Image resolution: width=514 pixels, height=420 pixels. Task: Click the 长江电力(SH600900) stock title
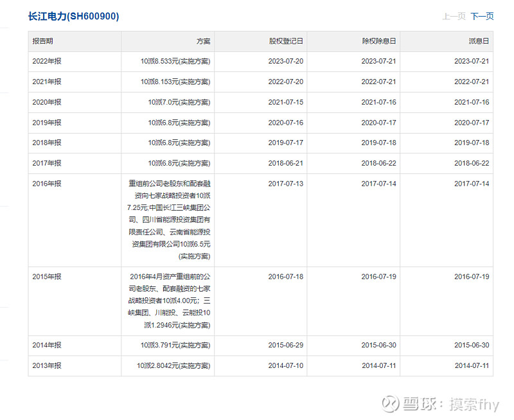tap(73, 16)
